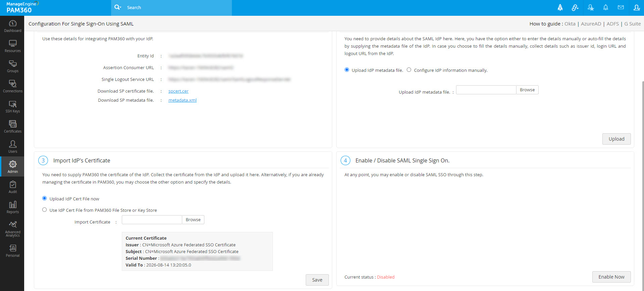
Task: Open the chain-link dropdown in header
Action: (x=575, y=7)
